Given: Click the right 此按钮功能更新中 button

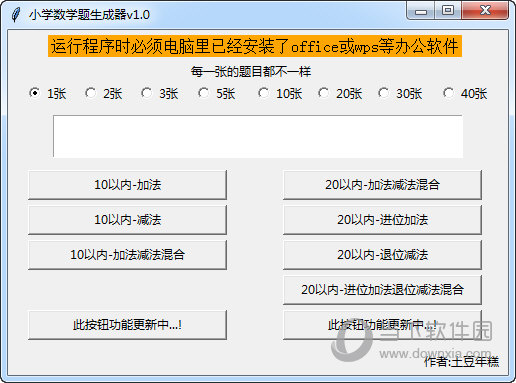Looking at the screenshot, I should (x=382, y=325).
